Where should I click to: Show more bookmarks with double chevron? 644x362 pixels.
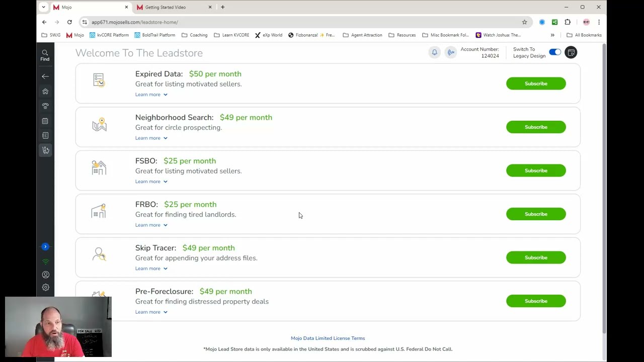(x=552, y=35)
